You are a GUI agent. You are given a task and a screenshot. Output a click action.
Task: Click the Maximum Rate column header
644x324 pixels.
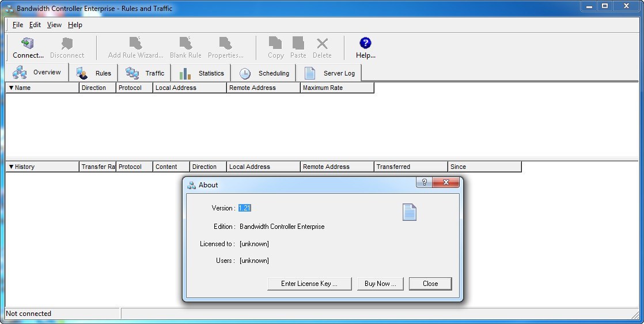[x=337, y=88]
